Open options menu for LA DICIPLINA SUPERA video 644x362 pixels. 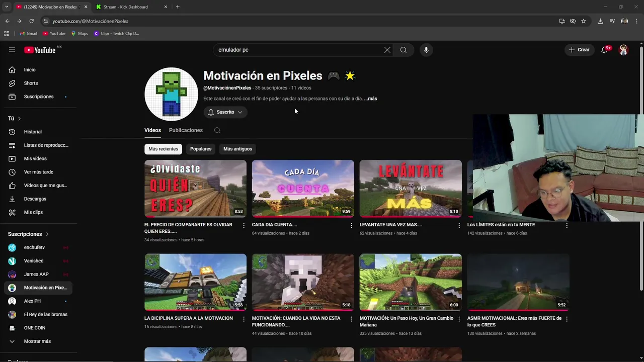(244, 319)
